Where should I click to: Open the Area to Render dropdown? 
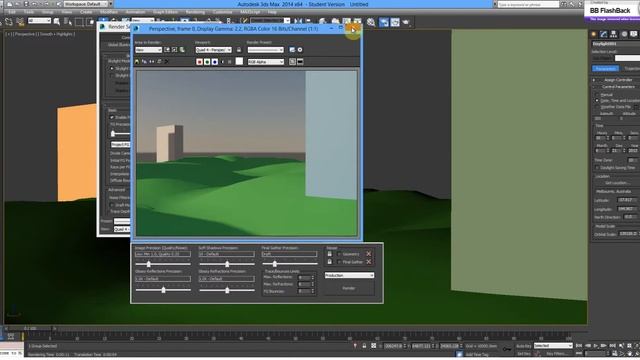(x=149, y=50)
